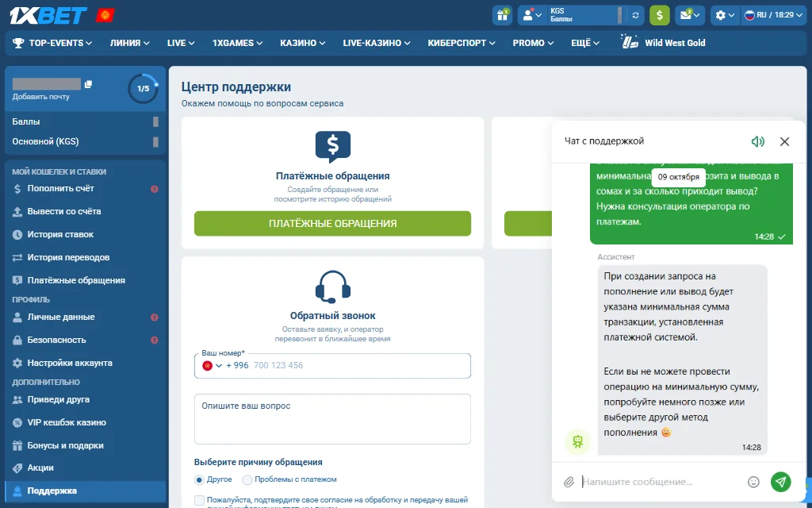The width and height of the screenshot is (812, 508).
Task: Expand the LIVE-КАЗИНО menu
Action: [x=377, y=43]
